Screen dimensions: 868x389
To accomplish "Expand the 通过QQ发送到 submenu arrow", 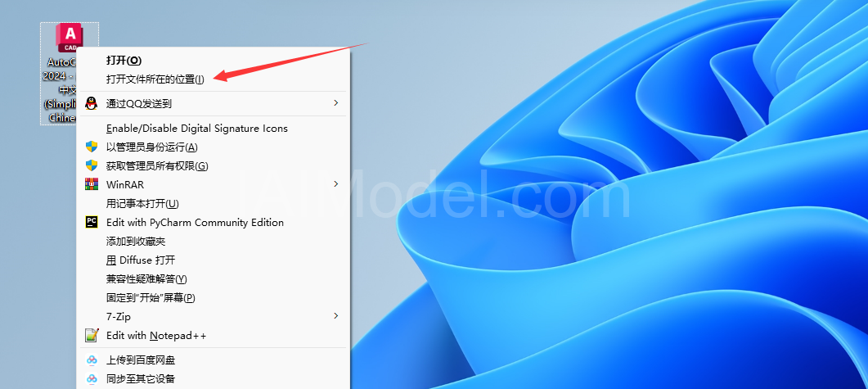I will 335,102.
